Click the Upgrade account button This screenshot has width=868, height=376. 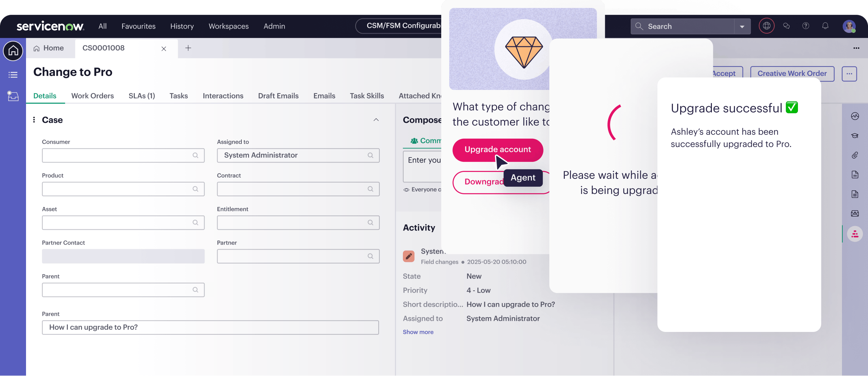tap(498, 150)
